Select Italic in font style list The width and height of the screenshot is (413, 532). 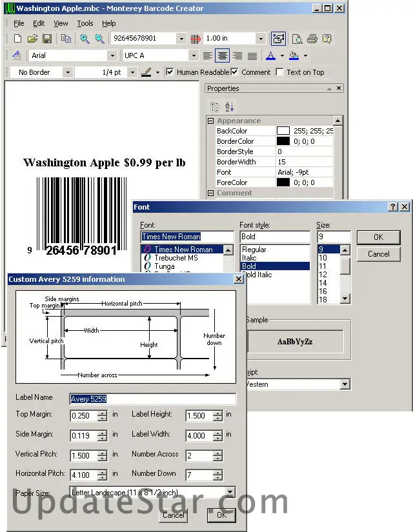(x=249, y=258)
